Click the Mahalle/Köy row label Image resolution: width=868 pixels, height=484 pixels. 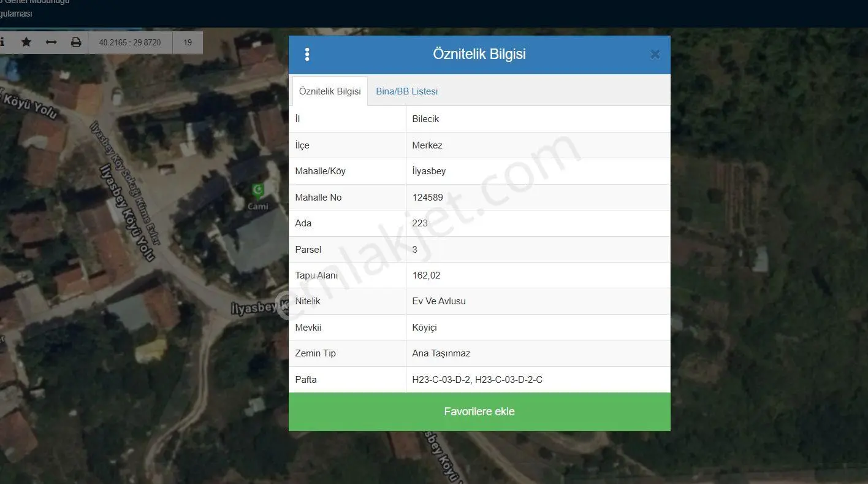point(320,171)
